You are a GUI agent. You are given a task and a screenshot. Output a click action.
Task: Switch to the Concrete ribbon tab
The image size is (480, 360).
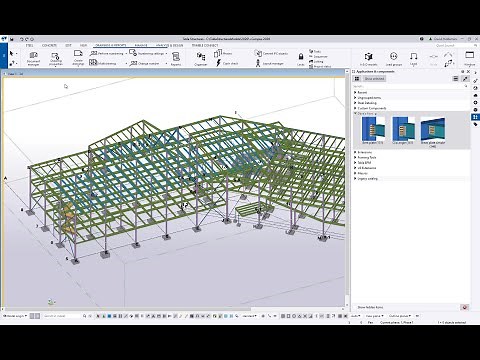tap(49, 45)
